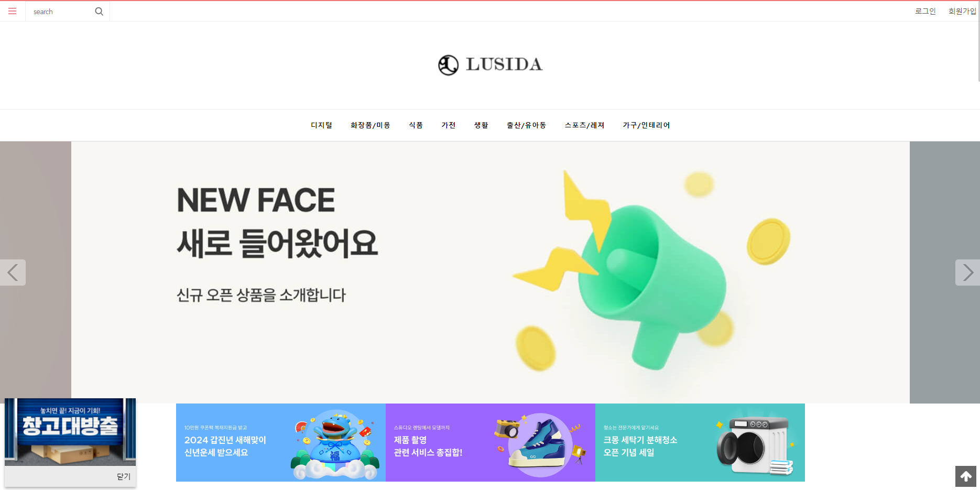Image resolution: width=980 pixels, height=490 pixels.
Task: Close the 창고대방출 popup with 닫기
Action: click(124, 476)
